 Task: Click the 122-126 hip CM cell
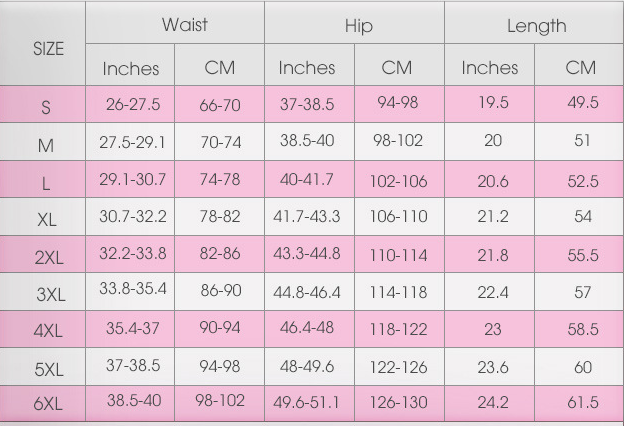(398, 367)
